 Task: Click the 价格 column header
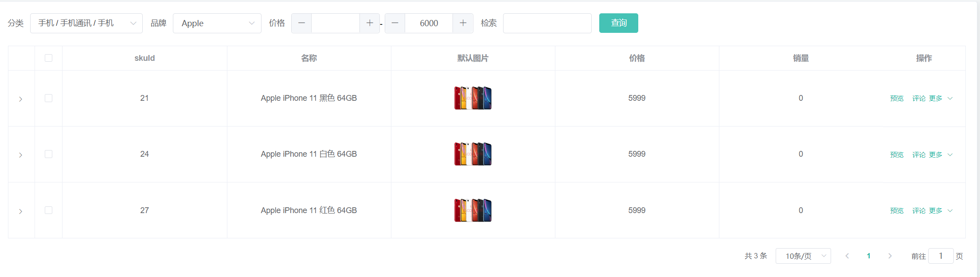(x=637, y=58)
